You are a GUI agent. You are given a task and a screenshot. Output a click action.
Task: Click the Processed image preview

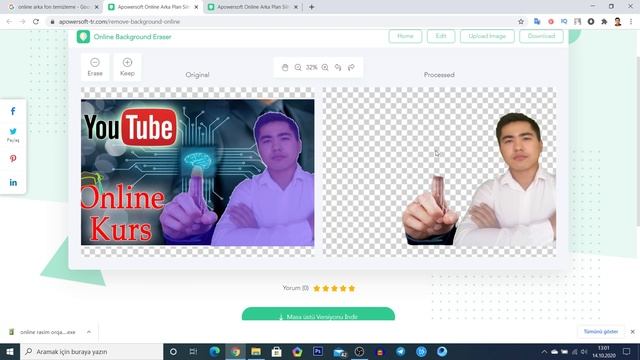point(439,172)
